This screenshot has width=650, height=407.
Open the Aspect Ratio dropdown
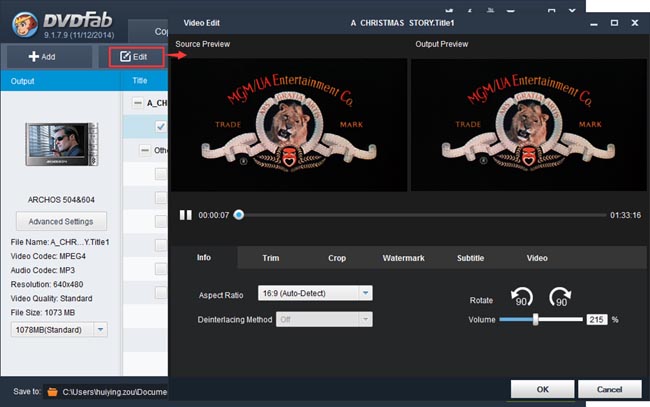315,293
